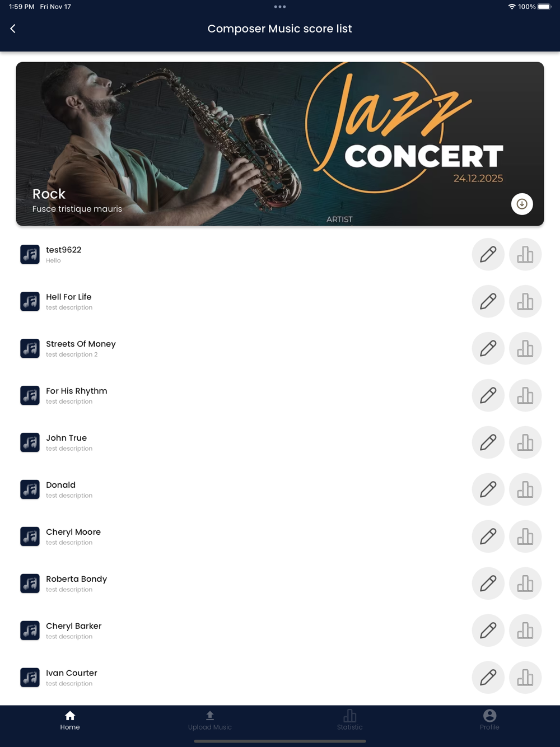Open the Upload Music tab
Image resolution: width=560 pixels, height=747 pixels.
click(x=210, y=720)
